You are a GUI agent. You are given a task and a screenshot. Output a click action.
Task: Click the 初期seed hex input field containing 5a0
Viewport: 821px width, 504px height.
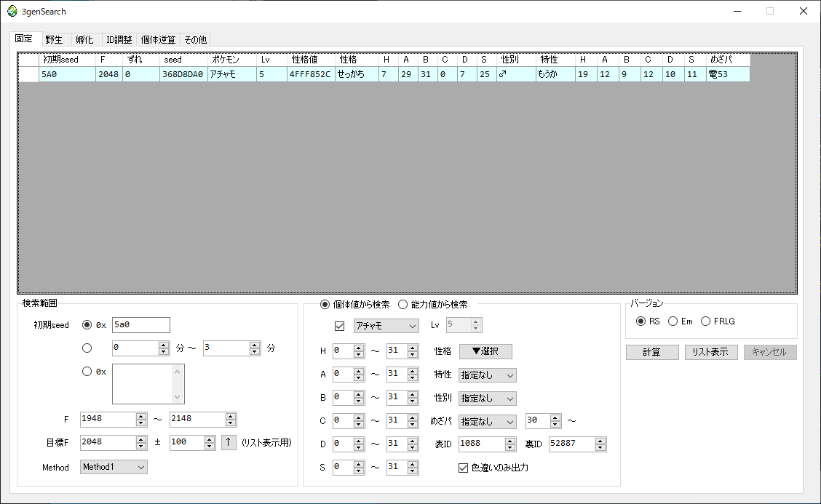coord(141,325)
